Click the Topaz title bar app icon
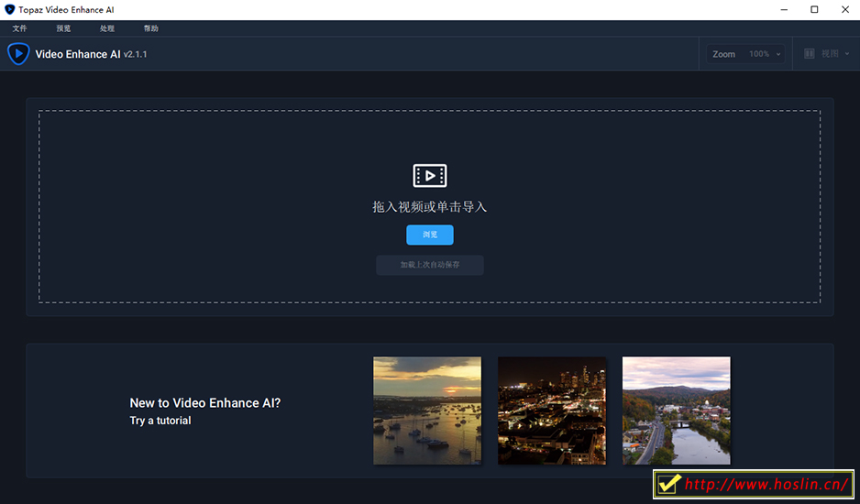860x504 pixels. point(9,9)
